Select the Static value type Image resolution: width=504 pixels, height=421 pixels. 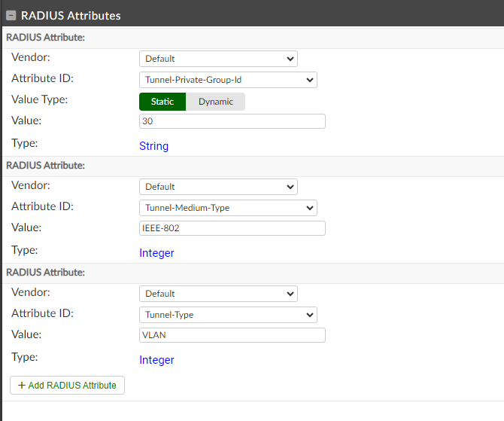162,102
